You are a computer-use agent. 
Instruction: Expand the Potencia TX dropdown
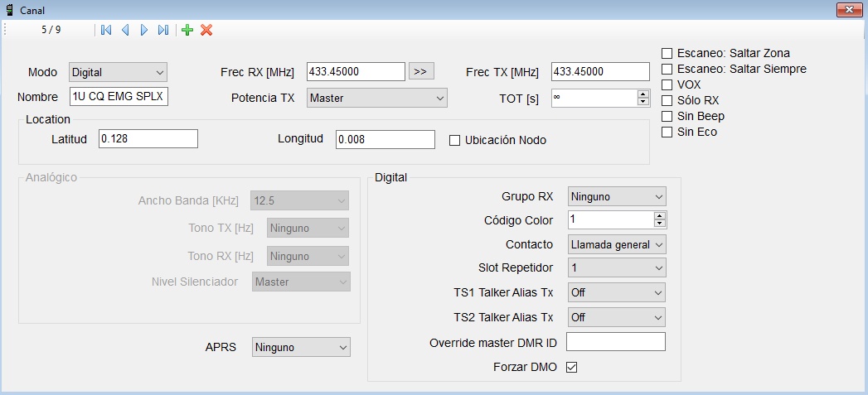[377, 98]
